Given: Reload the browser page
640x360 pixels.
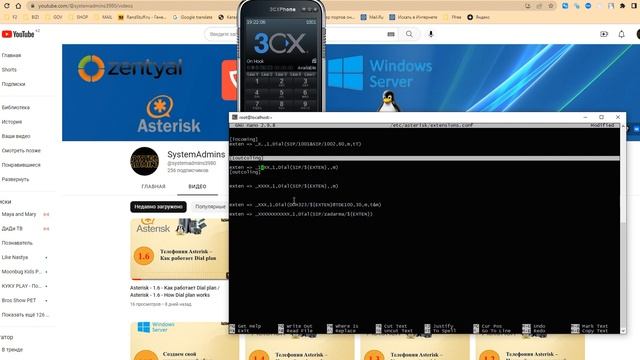Looking at the screenshot, I should click(x=6, y=6).
